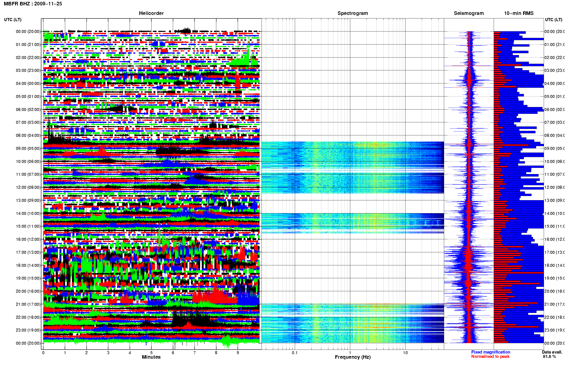Select minute tick "3" on Helicorder axis

coord(108,353)
